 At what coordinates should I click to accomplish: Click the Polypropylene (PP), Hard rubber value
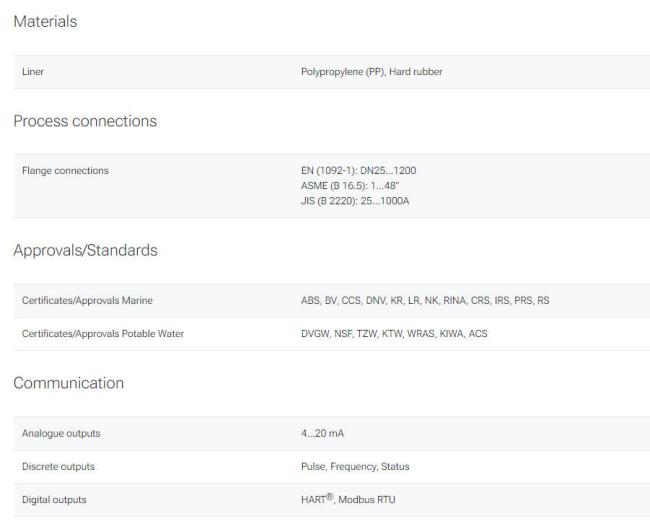(371, 72)
